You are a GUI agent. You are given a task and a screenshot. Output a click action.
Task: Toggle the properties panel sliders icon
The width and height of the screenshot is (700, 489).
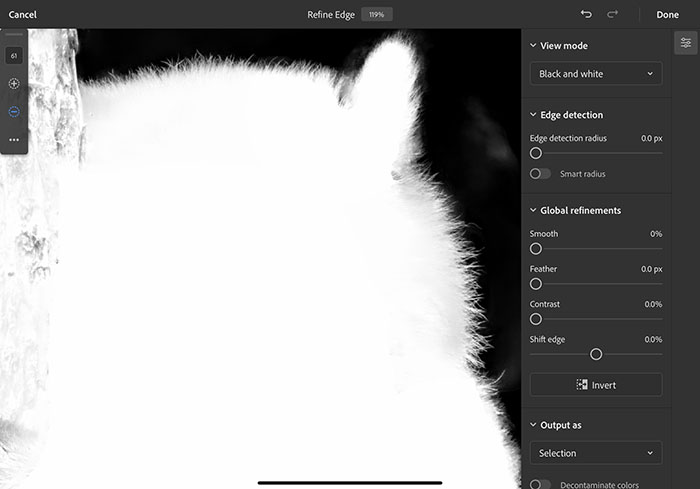685,43
